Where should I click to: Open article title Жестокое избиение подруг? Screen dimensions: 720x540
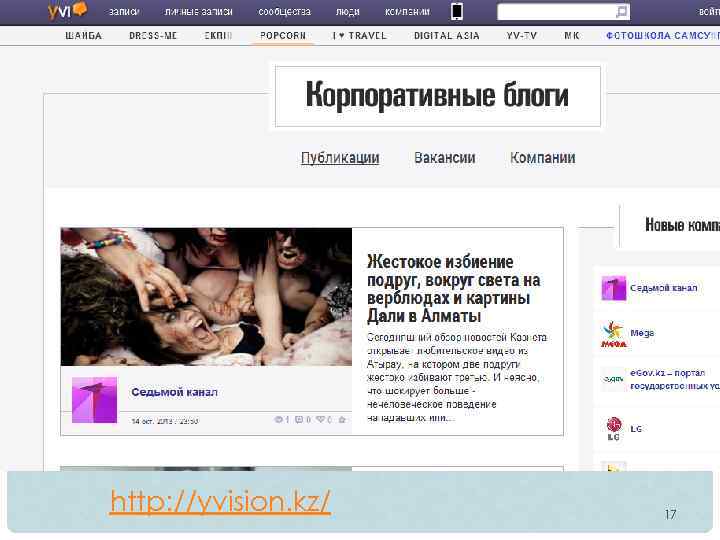[454, 289]
